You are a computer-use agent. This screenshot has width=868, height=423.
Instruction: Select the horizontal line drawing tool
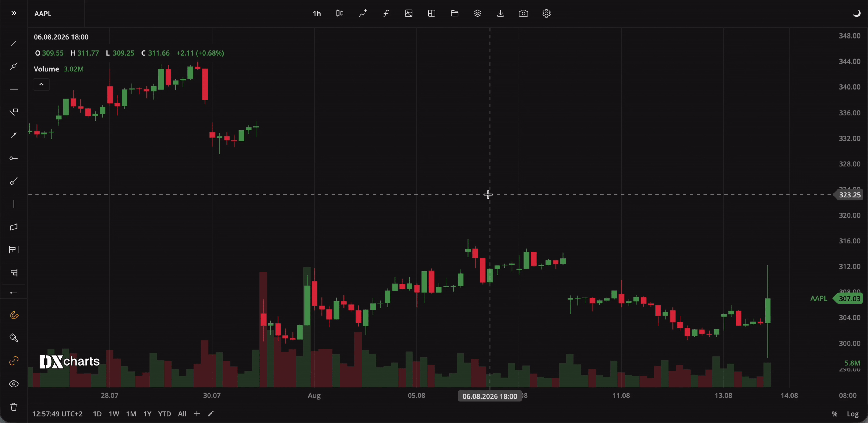click(14, 89)
